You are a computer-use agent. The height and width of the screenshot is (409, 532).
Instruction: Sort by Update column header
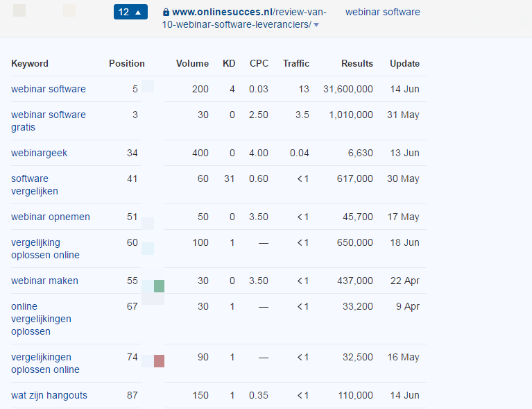(404, 63)
